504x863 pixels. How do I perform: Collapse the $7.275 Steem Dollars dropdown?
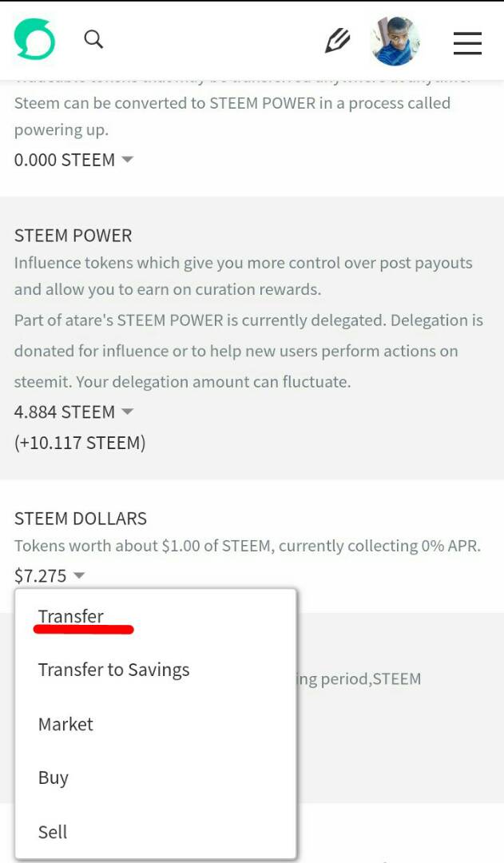[x=50, y=575]
